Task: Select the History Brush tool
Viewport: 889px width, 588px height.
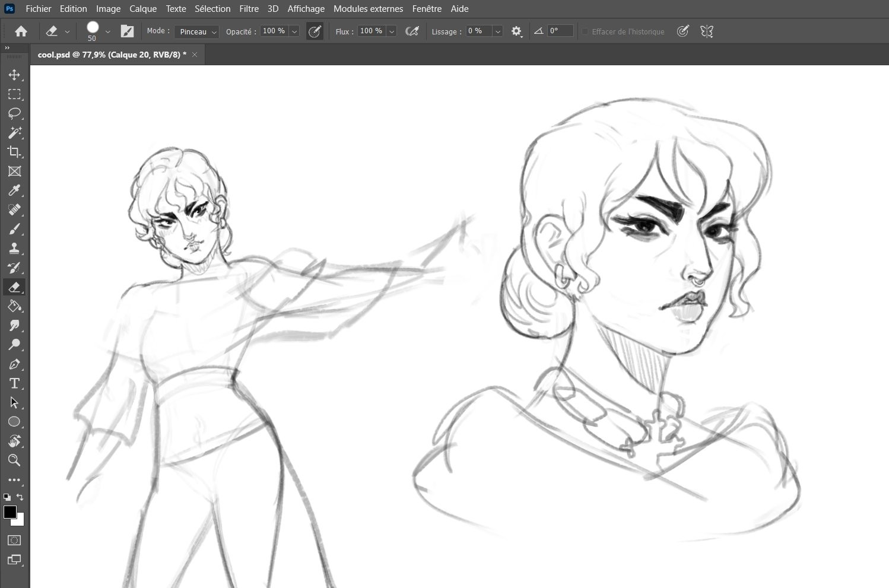Action: point(14,268)
